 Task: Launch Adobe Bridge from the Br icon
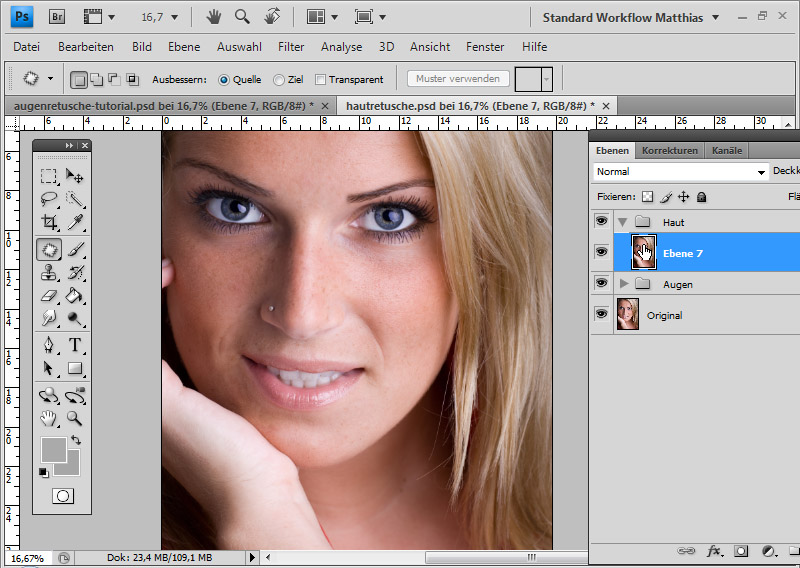[x=58, y=17]
